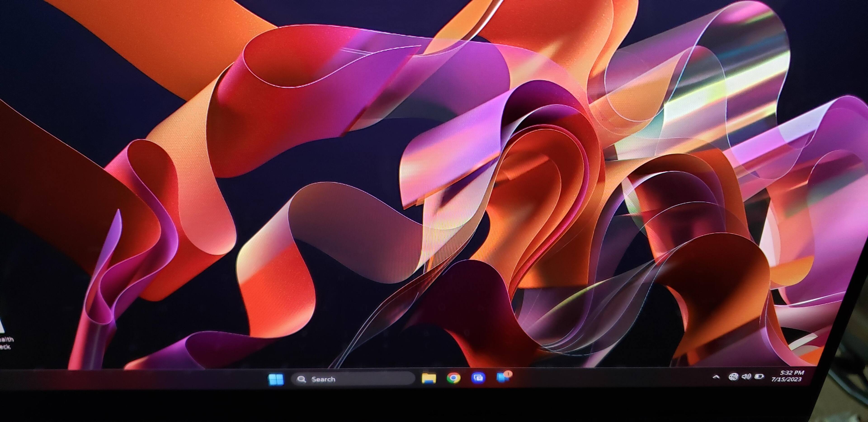This screenshot has width=868, height=422.
Task: Click the 7/15/2023 date in the tray
Action: click(786, 380)
